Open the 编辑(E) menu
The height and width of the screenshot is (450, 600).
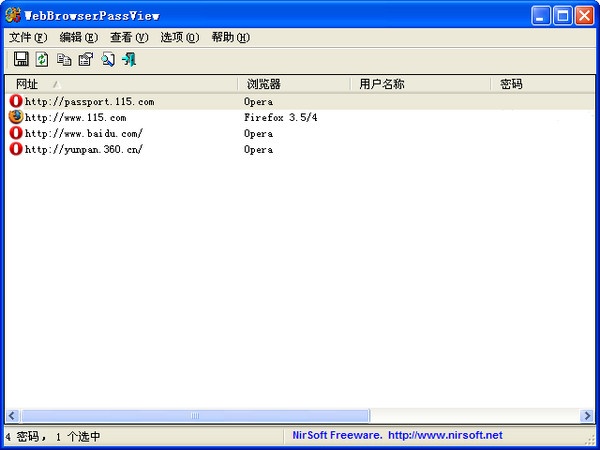78,38
